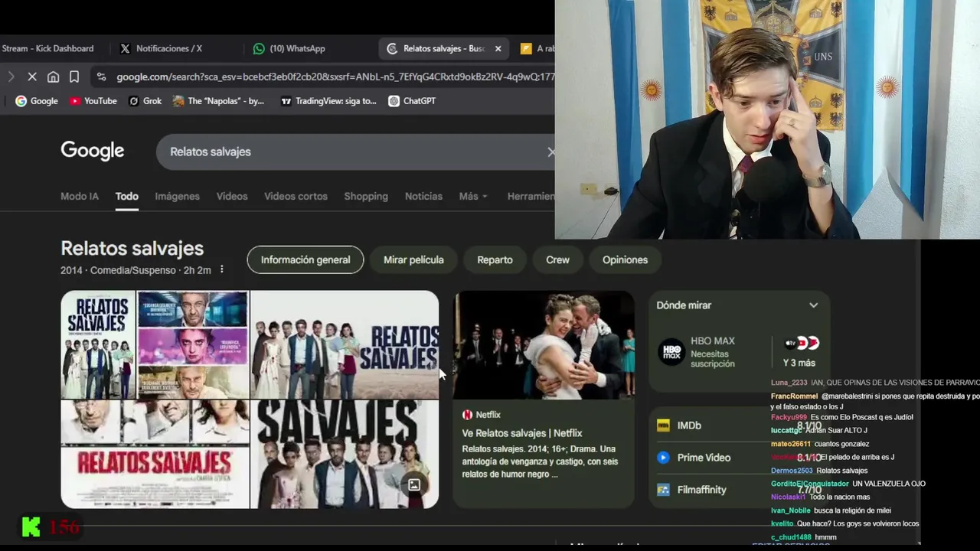Open Videos search tab

(232, 196)
